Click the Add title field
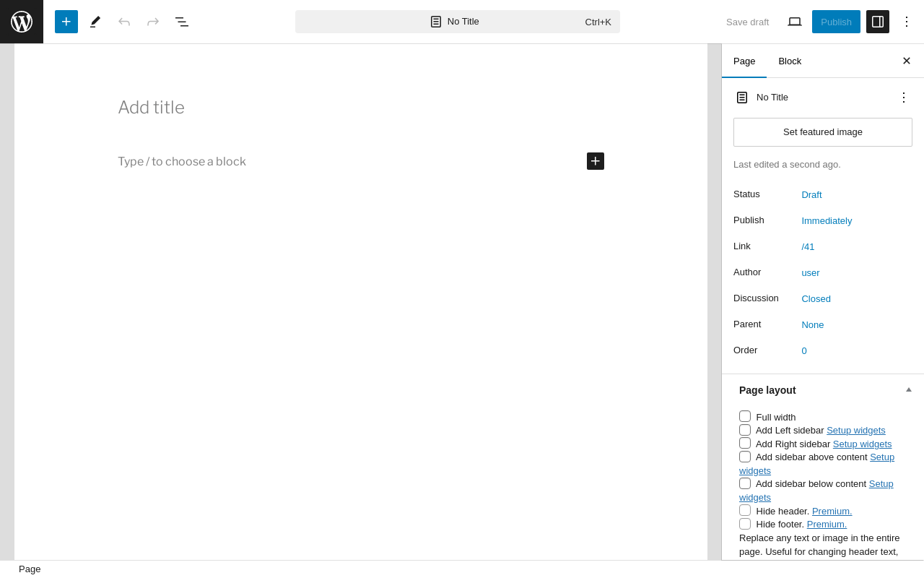Viewport: 924px width, 578px height. (361, 108)
